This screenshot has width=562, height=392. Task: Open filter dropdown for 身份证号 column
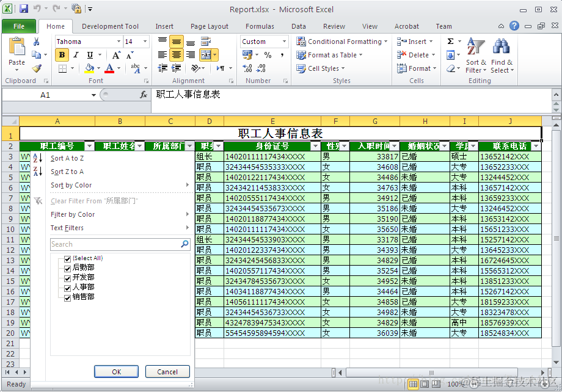click(x=315, y=146)
